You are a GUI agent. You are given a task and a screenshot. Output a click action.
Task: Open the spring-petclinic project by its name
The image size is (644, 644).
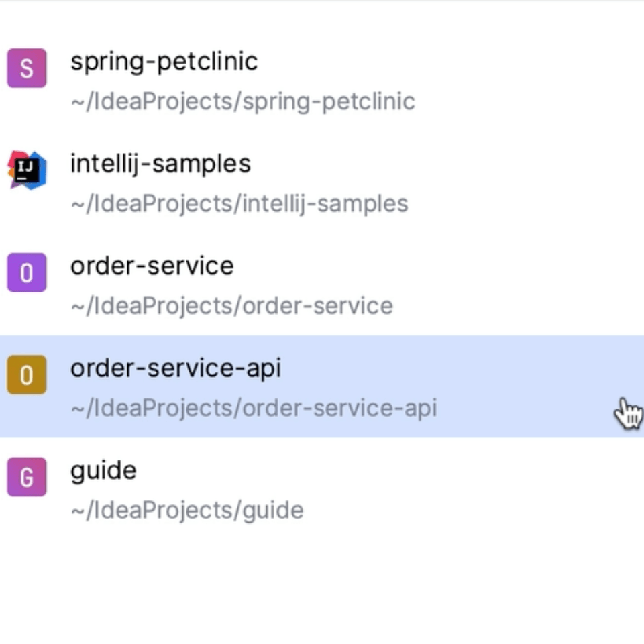click(164, 62)
